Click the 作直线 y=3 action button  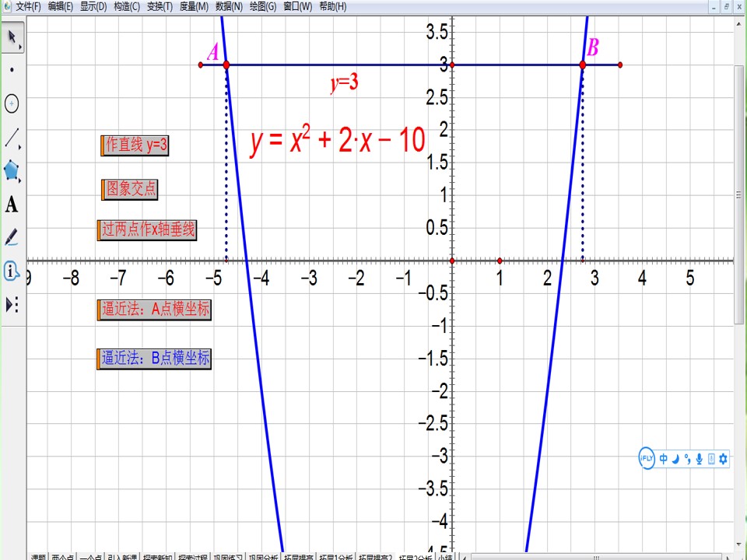(135, 145)
